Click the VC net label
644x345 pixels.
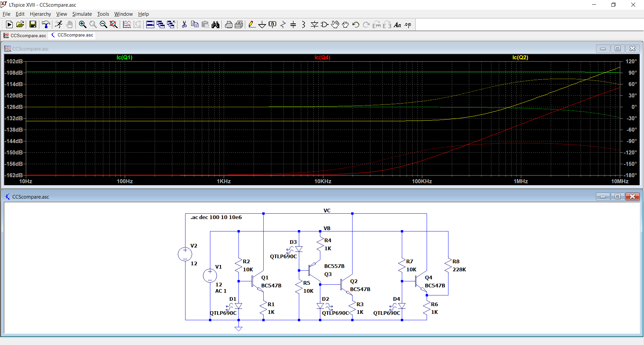coord(327,211)
